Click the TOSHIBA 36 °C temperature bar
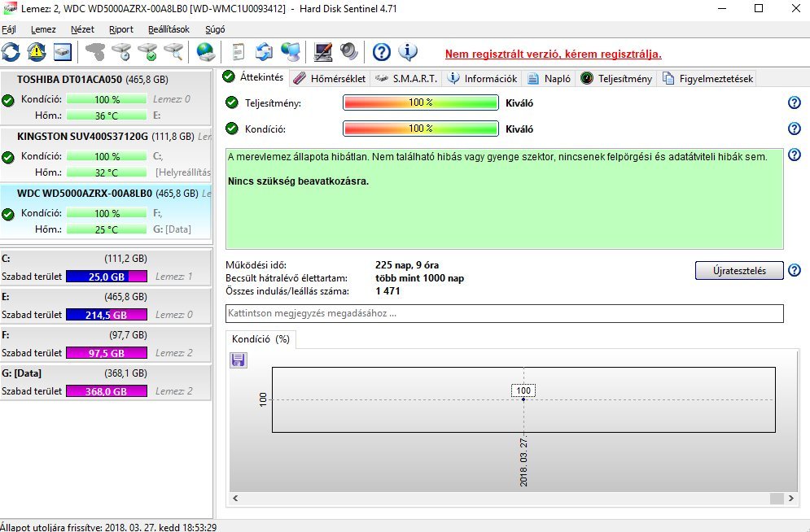The height and width of the screenshot is (532, 810). pyautogui.click(x=107, y=116)
